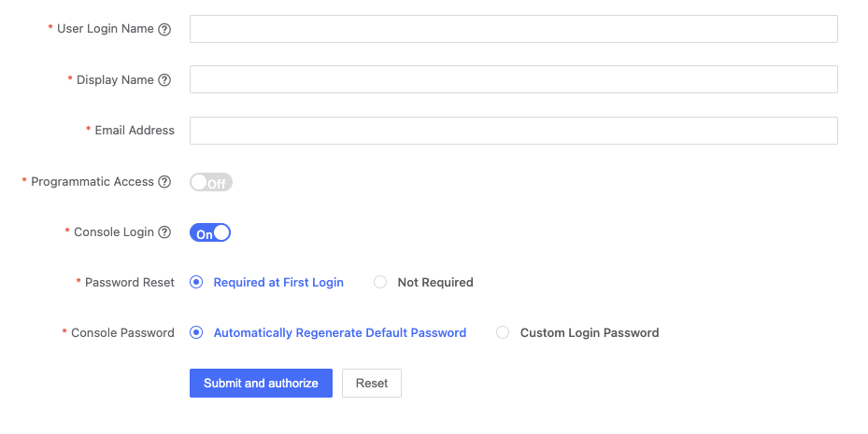
Task: Click the Required at First Login label
Action: tap(278, 283)
